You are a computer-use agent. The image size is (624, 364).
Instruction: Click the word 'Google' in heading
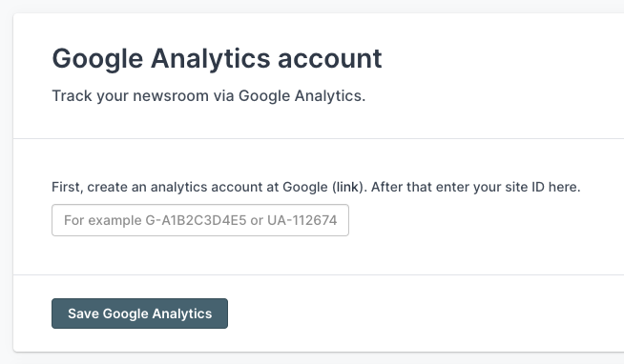click(x=97, y=60)
